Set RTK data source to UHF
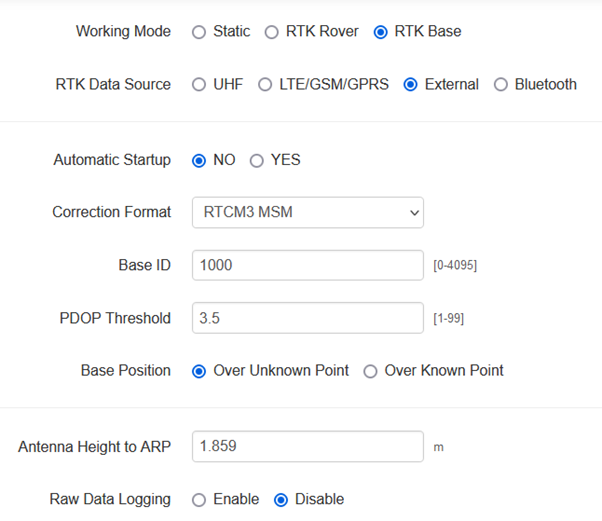Screen dimensions: 602x521 tap(199, 85)
